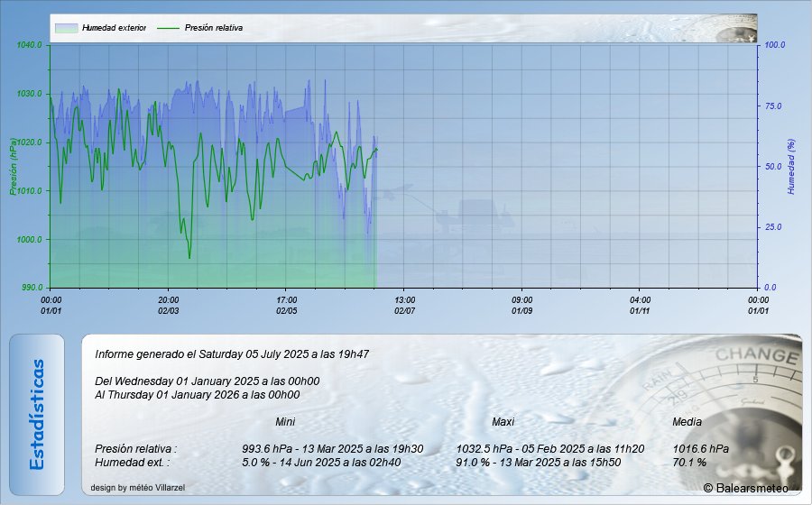This screenshot has height=505, width=812.
Task: Click the 25.0 humidity axis value
Action: point(772,227)
